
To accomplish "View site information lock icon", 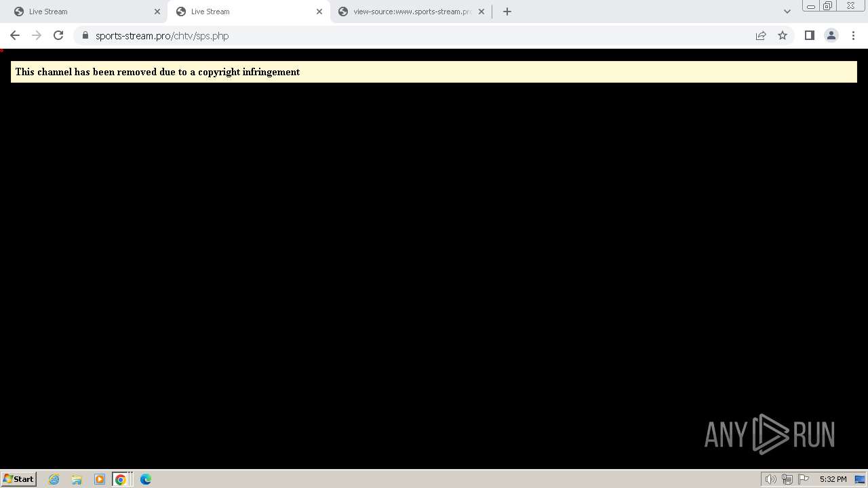I will pyautogui.click(x=85, y=35).
